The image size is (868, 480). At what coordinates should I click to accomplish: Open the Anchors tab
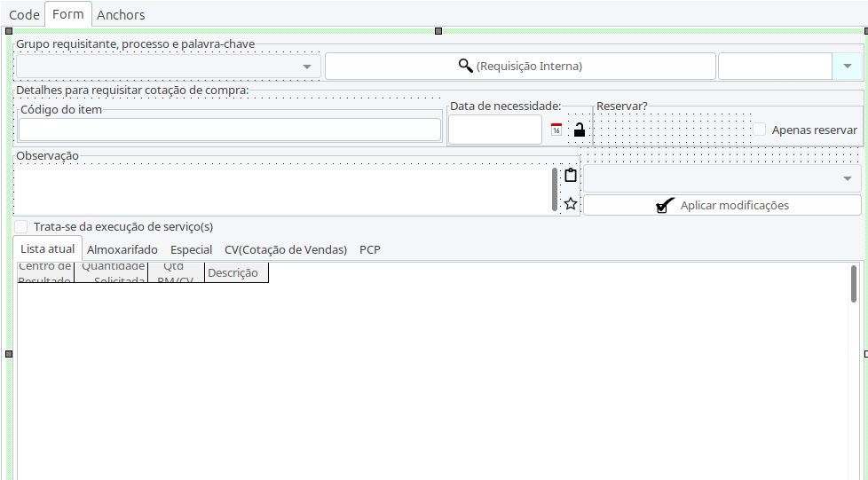click(x=121, y=15)
